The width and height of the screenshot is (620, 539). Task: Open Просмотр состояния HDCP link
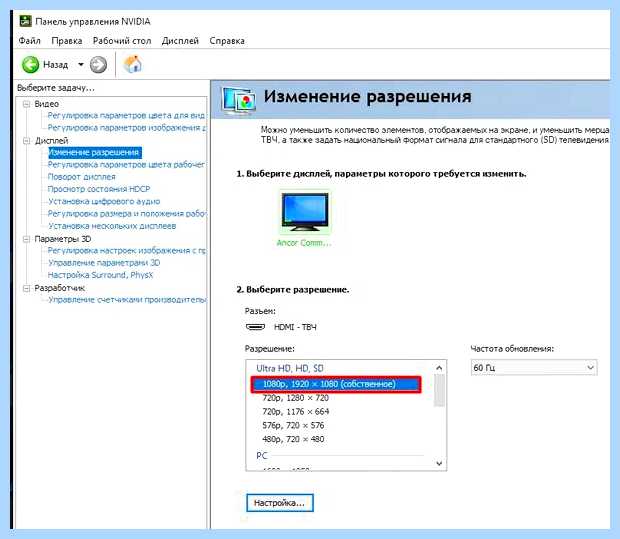(99, 189)
